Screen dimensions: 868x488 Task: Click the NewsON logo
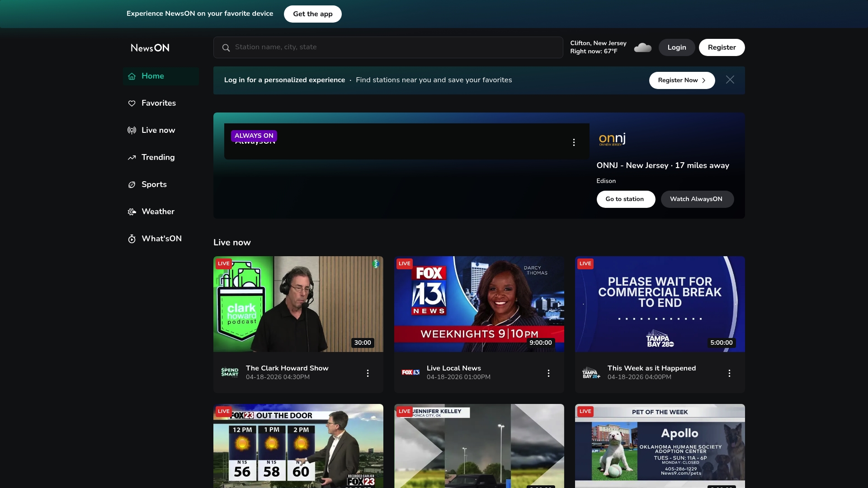click(150, 48)
